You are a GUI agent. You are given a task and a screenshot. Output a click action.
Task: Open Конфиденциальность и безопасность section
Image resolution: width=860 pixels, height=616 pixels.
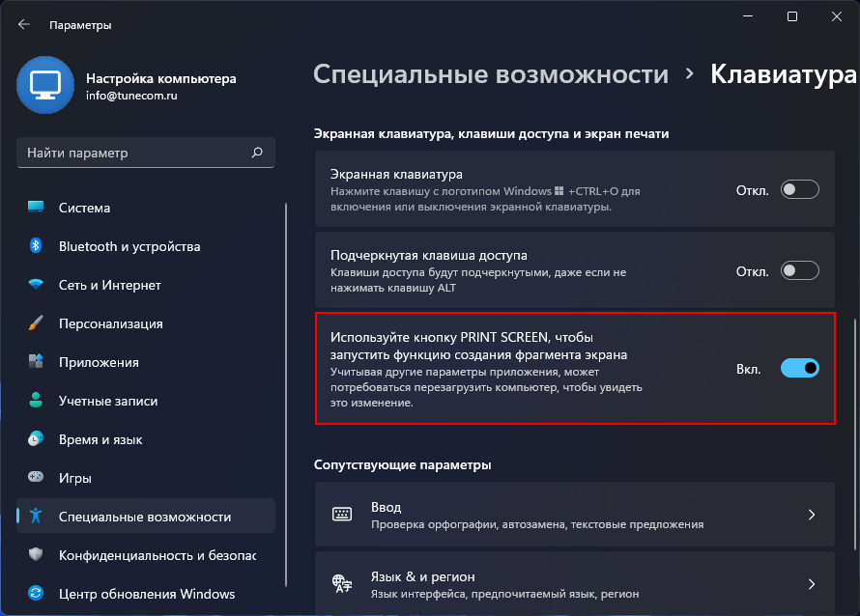[x=146, y=555]
